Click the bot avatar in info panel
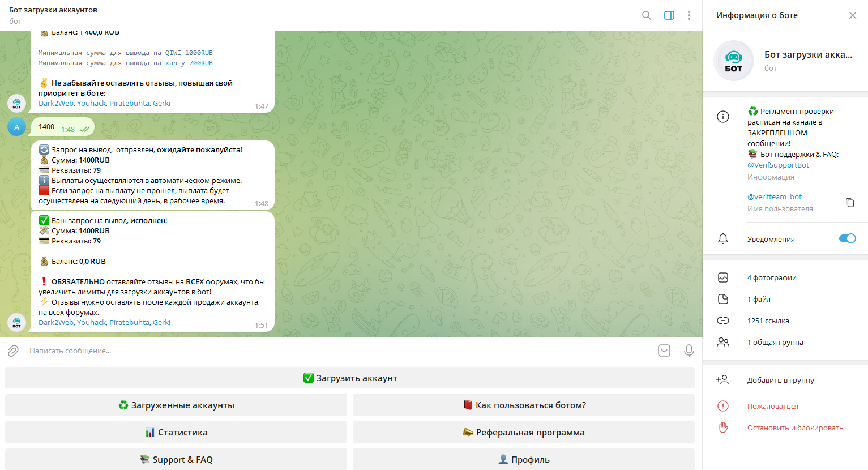The width and height of the screenshot is (868, 470). 733,61
